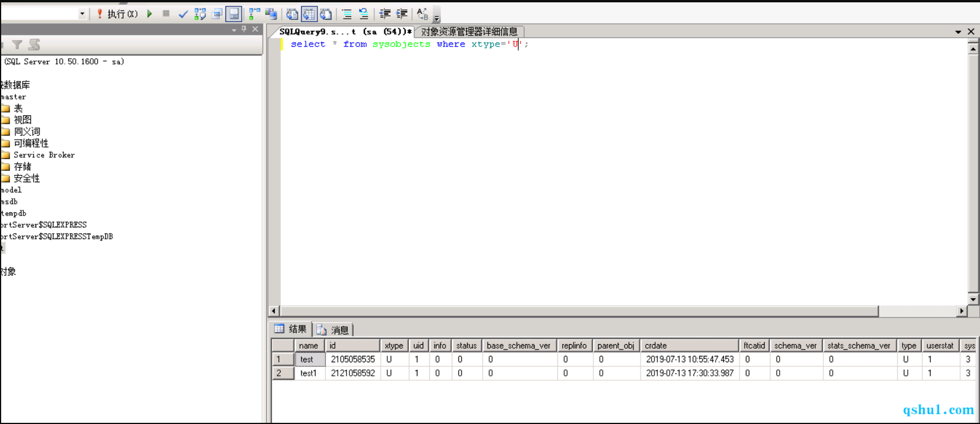Select the msdb database node
The image size is (980, 424).
(9, 202)
